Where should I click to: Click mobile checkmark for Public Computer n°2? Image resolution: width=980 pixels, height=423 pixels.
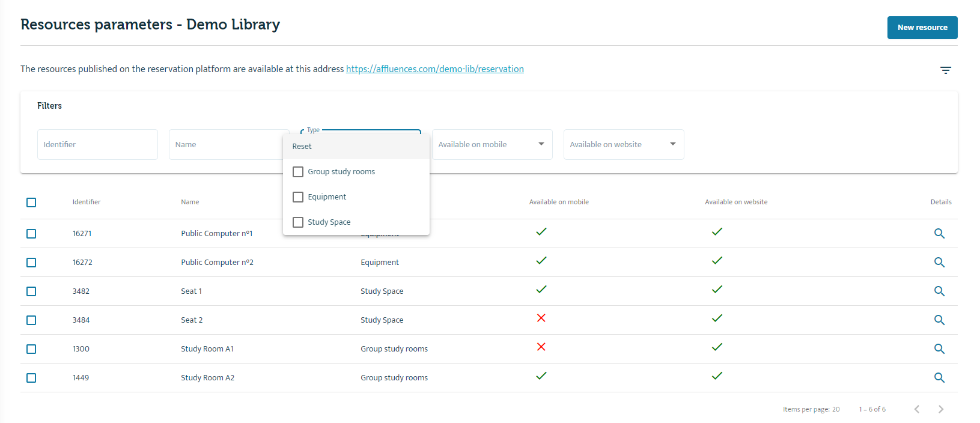[541, 260]
